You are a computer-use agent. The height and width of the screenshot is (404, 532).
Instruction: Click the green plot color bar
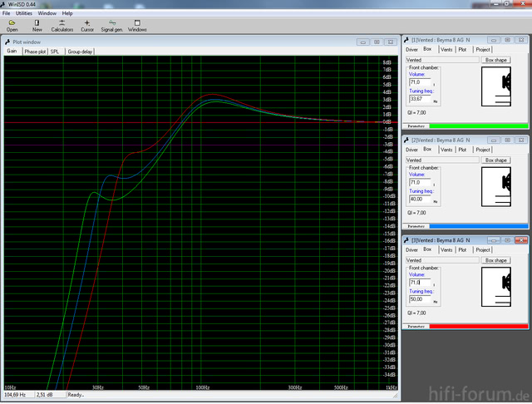point(477,126)
